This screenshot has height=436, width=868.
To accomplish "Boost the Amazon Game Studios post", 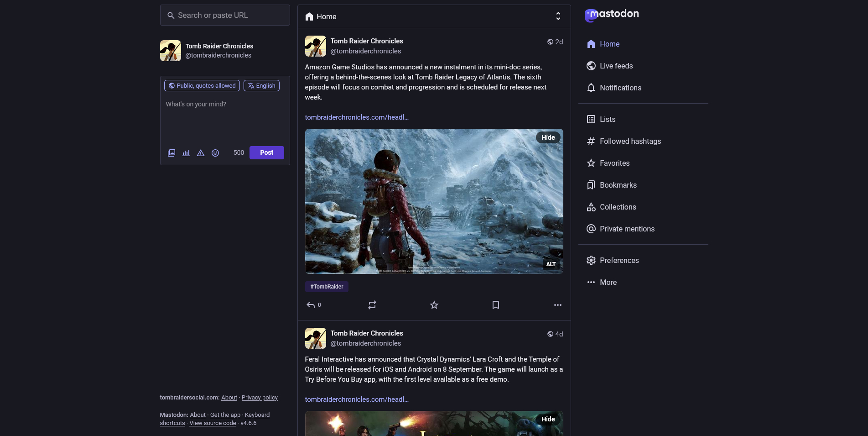I will click(372, 305).
